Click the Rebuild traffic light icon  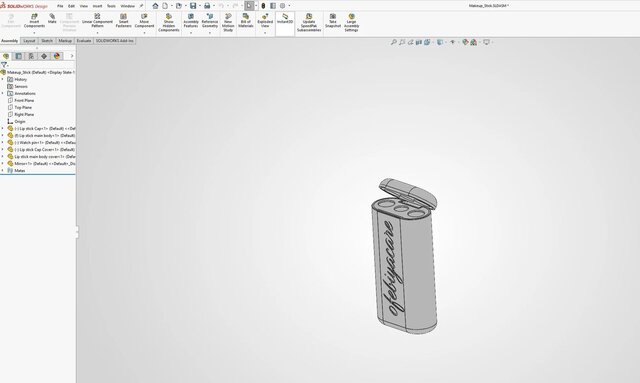point(263,6)
